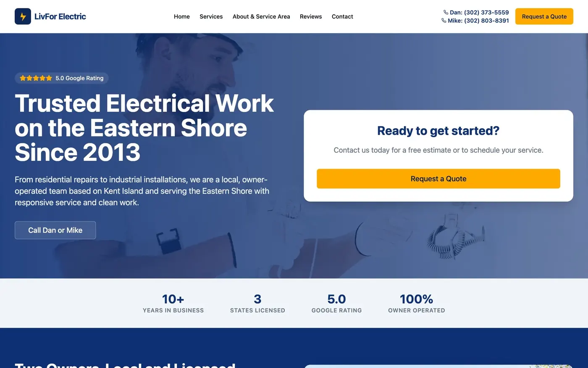Click the phone icon beside Dan's number
588x368 pixels.
tap(446, 12)
